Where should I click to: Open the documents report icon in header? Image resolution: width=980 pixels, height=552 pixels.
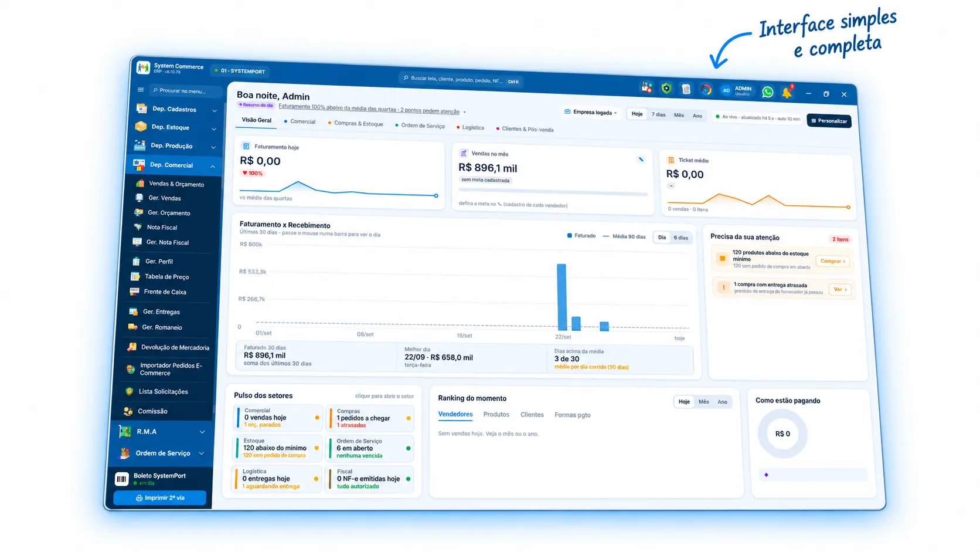coord(686,89)
